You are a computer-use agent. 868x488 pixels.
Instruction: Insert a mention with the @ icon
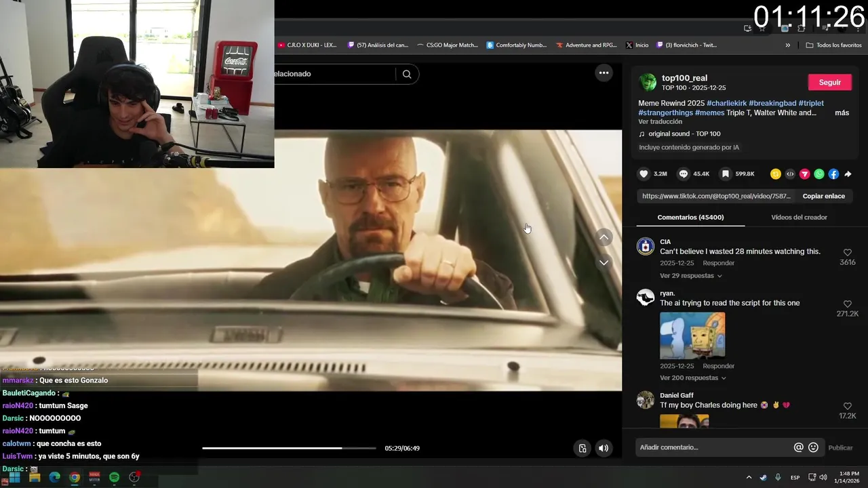coord(798,447)
